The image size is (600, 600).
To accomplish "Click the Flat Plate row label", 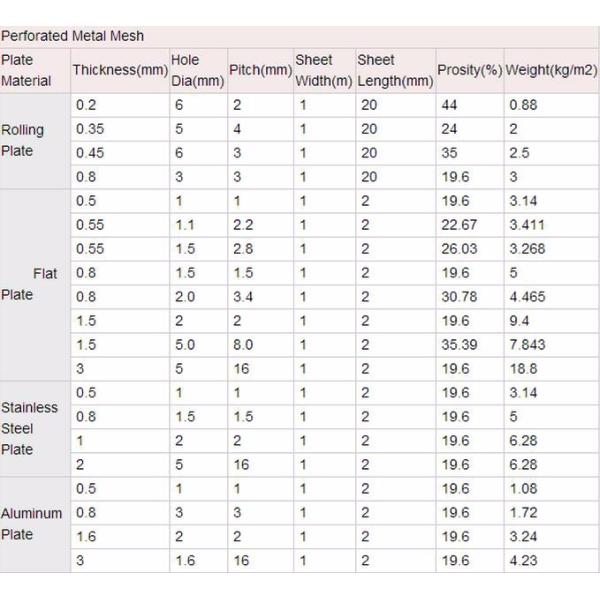I will [x=30, y=284].
